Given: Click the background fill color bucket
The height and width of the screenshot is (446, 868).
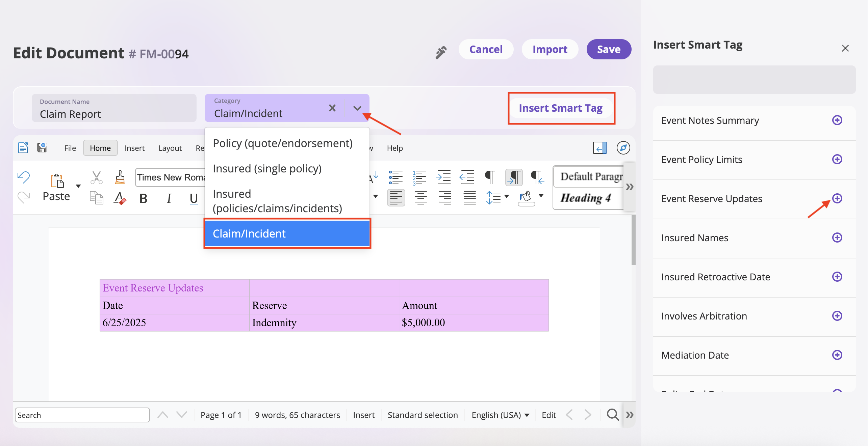Looking at the screenshot, I should pyautogui.click(x=526, y=197).
